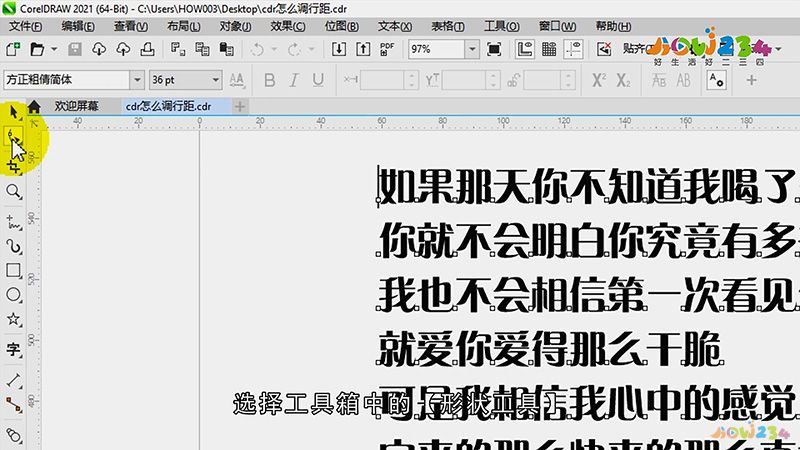Open the 帮助(H) menu
The width and height of the screenshot is (800, 450).
coord(613,26)
